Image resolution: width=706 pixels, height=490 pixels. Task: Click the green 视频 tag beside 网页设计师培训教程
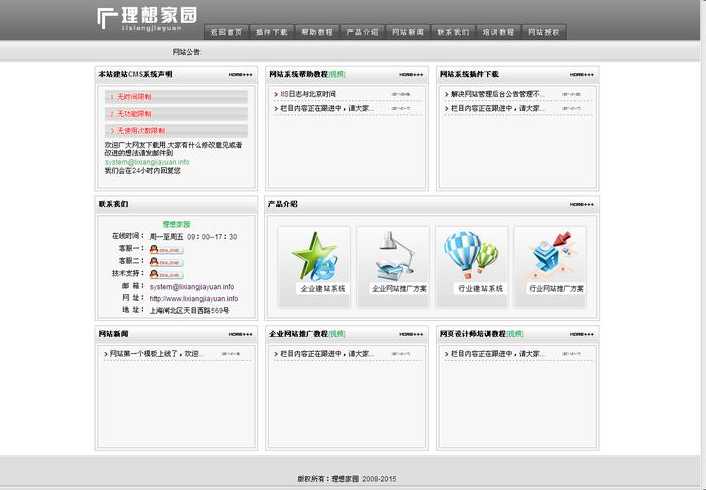point(515,334)
